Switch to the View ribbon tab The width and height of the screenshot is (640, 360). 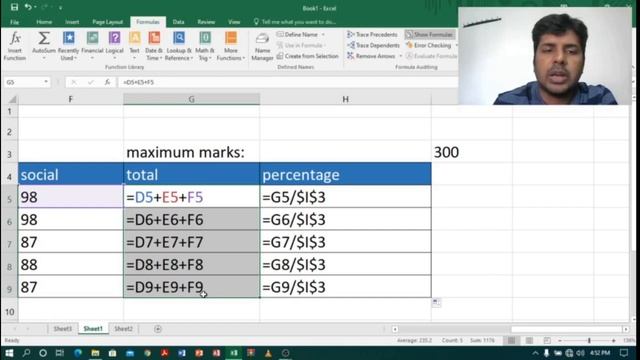pos(234,22)
